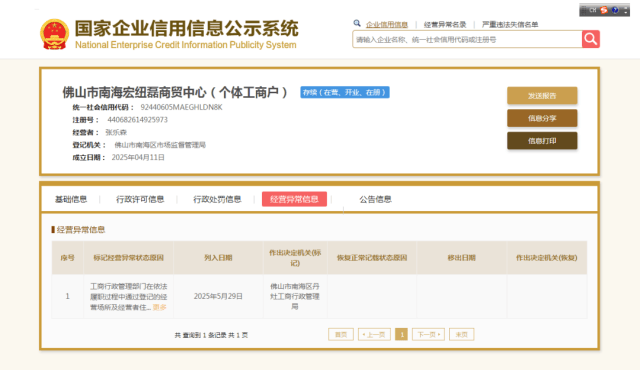Click the national emblem logo

pyautogui.click(x=54, y=34)
